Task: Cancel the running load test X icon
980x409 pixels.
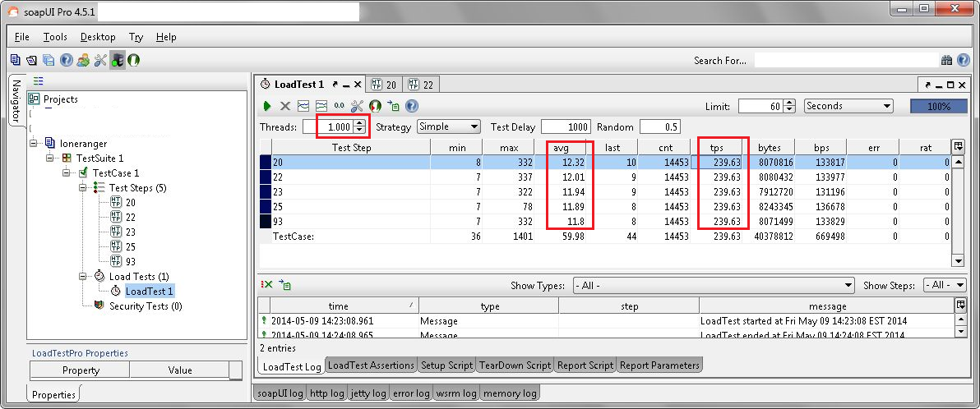Action: (285, 106)
